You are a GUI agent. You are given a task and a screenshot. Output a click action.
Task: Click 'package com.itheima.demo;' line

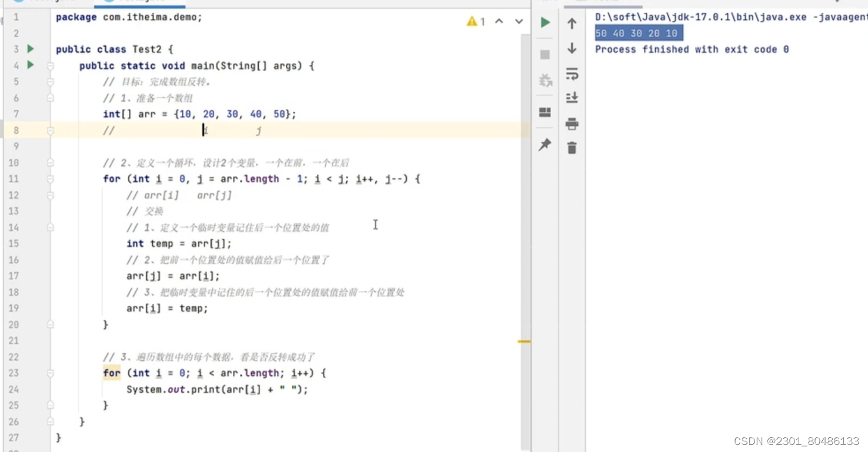point(129,17)
